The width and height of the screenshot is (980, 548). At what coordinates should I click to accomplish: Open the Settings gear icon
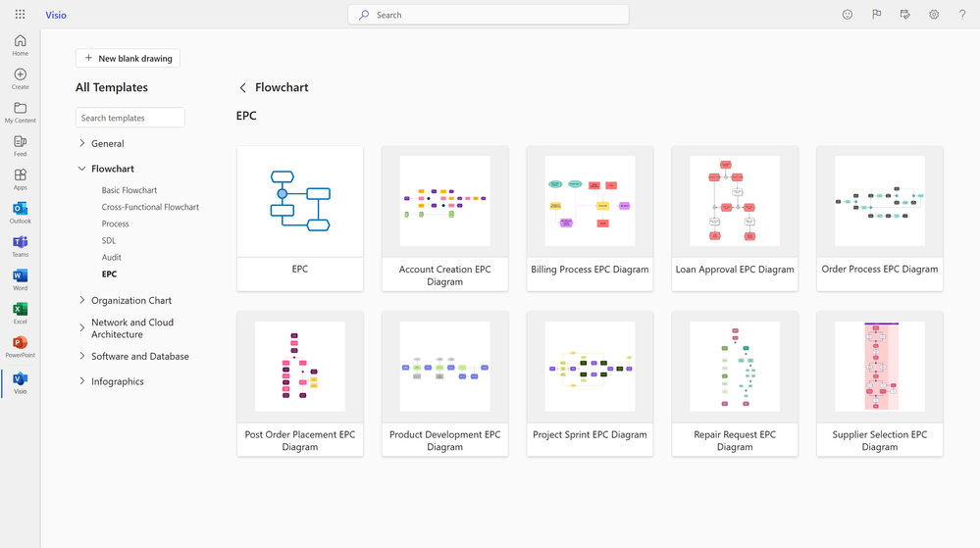pos(934,15)
